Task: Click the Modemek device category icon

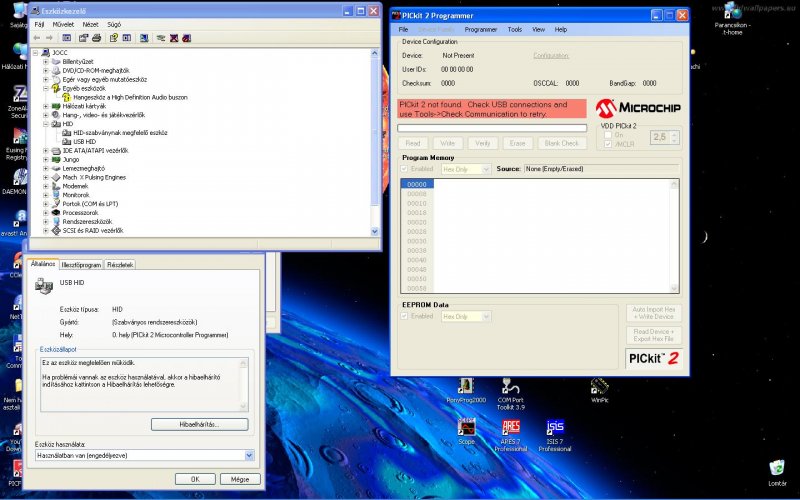Action: (56, 186)
